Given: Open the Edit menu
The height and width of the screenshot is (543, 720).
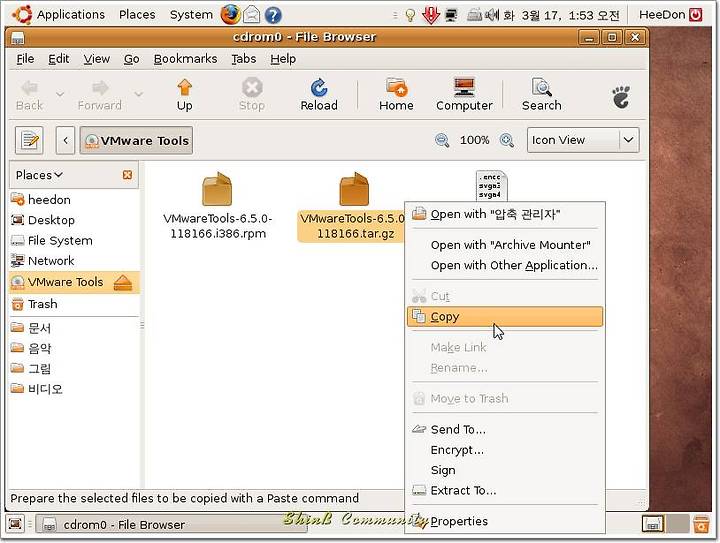Looking at the screenshot, I should pyautogui.click(x=59, y=59).
